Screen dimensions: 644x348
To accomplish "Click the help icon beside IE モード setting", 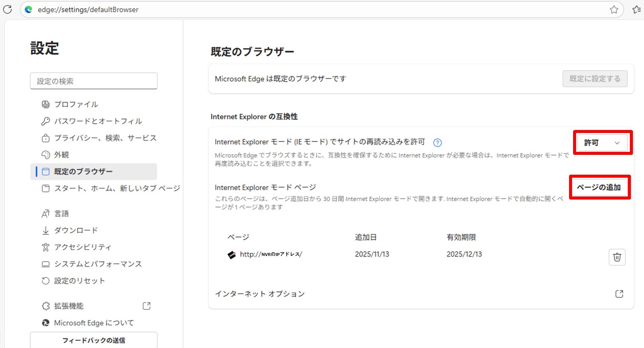I will [x=437, y=143].
